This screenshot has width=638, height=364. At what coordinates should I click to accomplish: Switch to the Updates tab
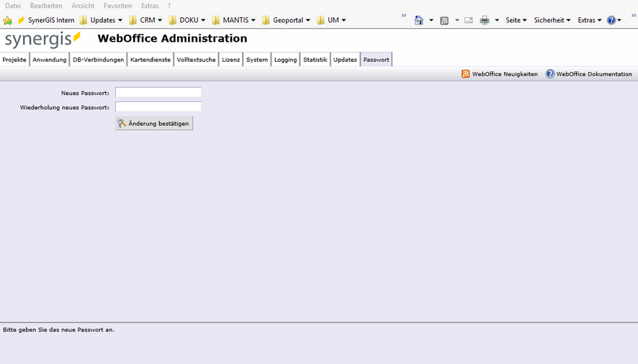pyautogui.click(x=345, y=60)
